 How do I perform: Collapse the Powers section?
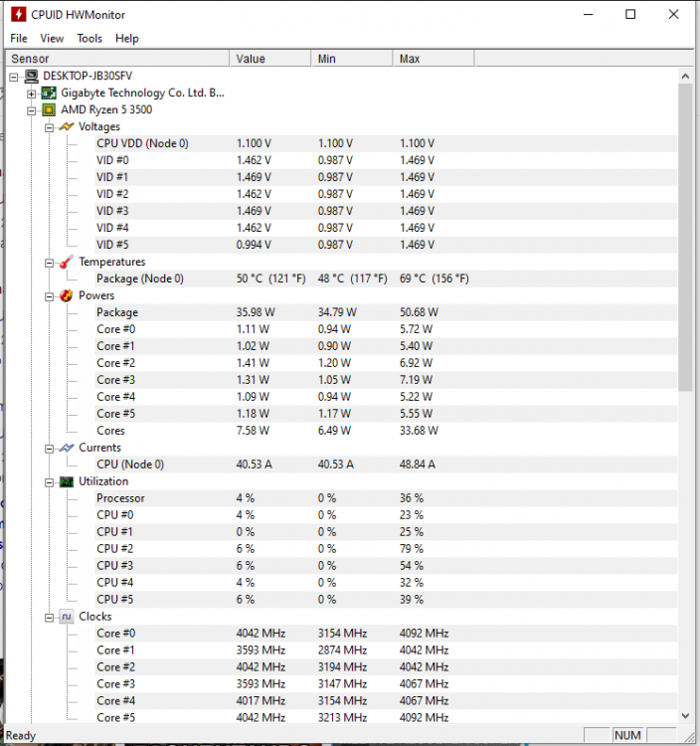click(49, 296)
